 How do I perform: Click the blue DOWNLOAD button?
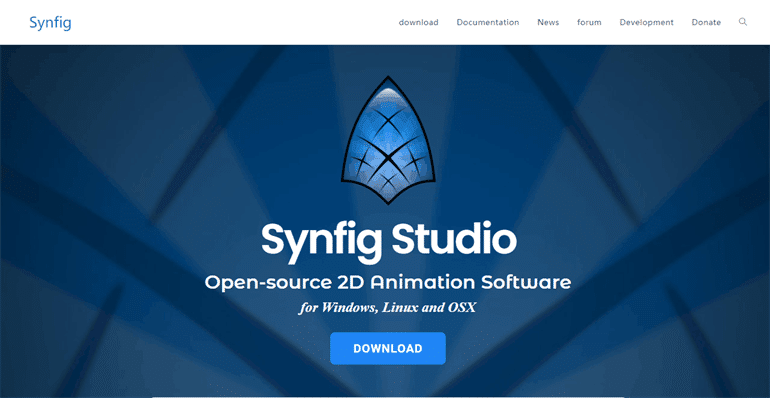click(388, 348)
